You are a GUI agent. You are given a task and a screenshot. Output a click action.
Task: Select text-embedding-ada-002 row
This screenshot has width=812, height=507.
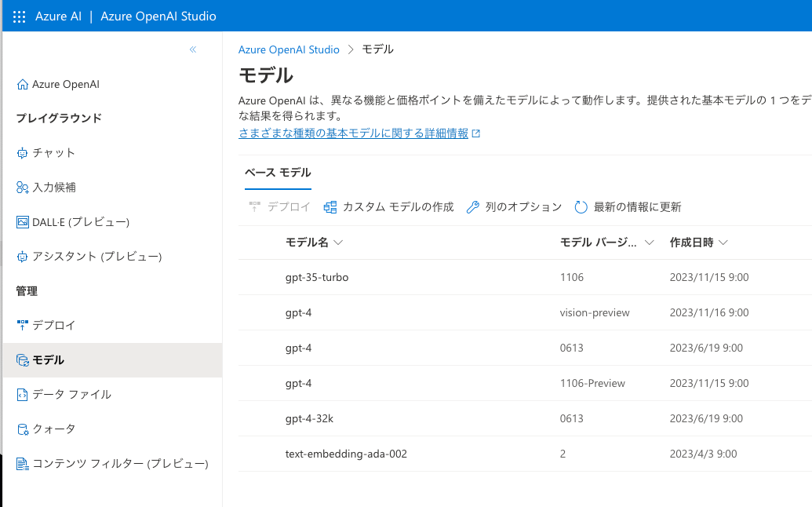click(525, 454)
